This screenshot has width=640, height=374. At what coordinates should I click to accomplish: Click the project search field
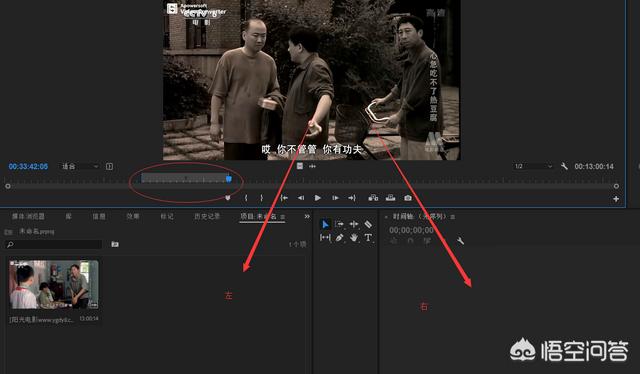pyautogui.click(x=54, y=244)
